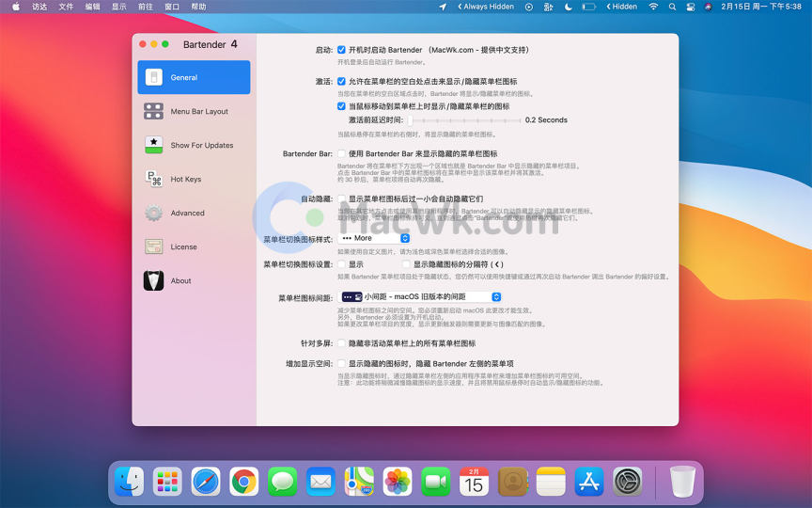Click the date and time in menu bar
The width and height of the screenshot is (812, 508).
pyautogui.click(x=761, y=7)
